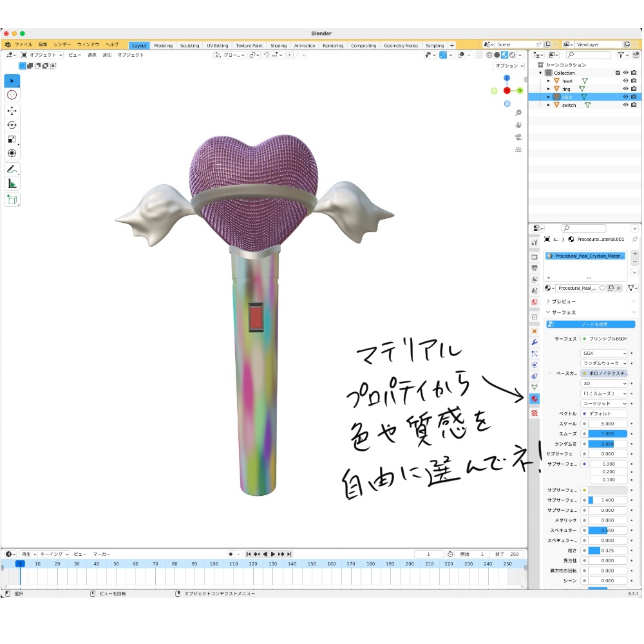Open the Physics properties tab
Screen dimensions: 644x644
tap(535, 365)
